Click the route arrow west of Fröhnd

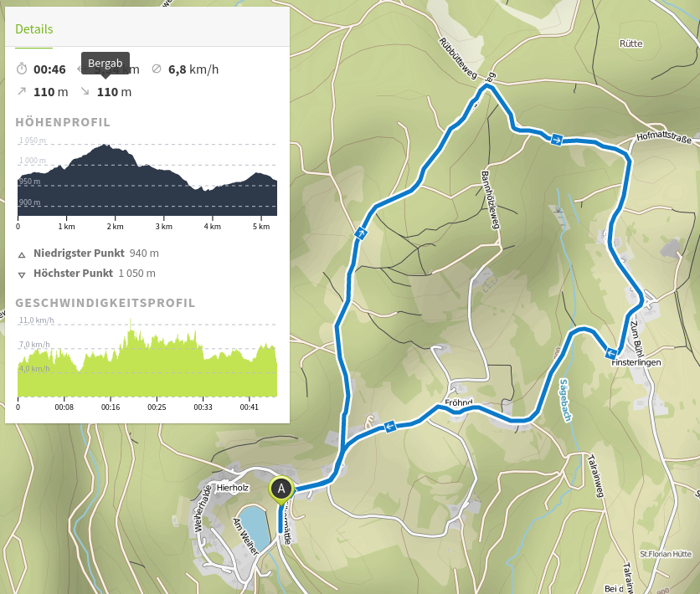coord(389,428)
